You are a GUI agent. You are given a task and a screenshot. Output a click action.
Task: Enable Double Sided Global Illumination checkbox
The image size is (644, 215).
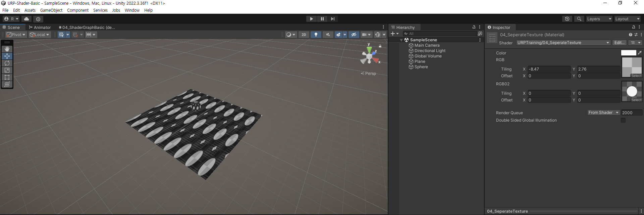coord(623,120)
